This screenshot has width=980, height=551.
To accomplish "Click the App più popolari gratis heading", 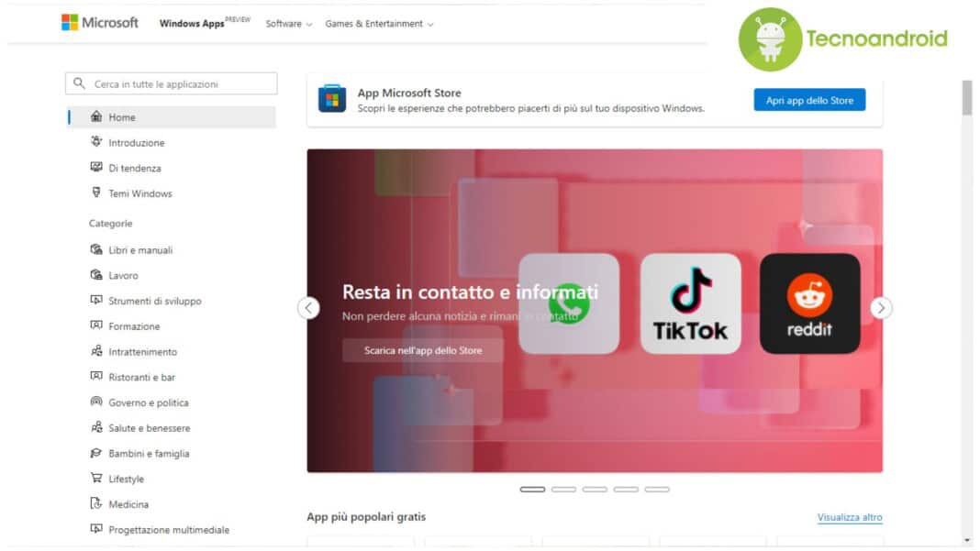I will (366, 517).
